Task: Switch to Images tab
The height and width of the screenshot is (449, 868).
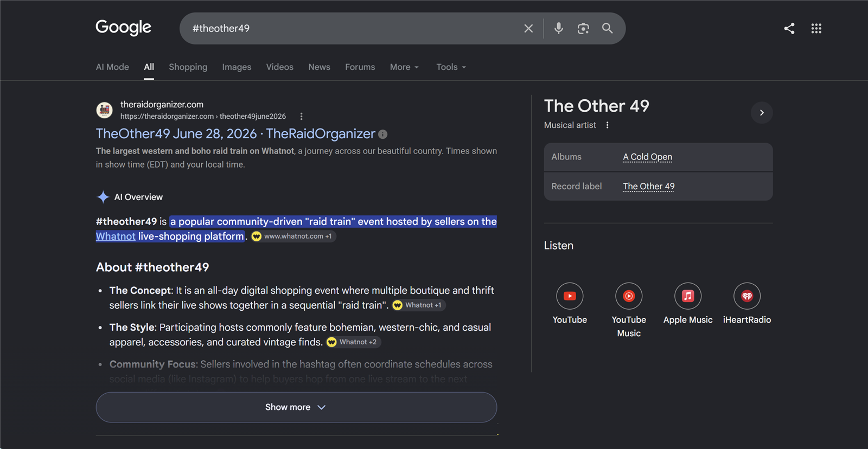Action: click(237, 67)
